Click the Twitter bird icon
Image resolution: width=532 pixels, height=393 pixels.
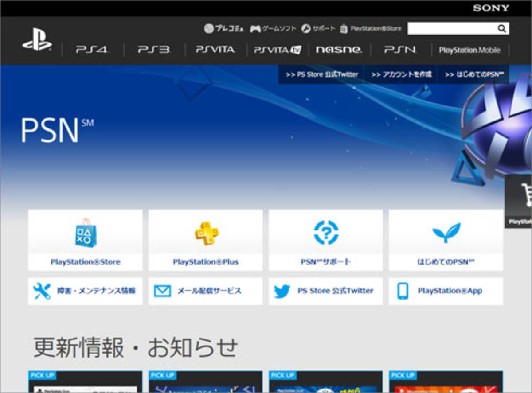pos(282,291)
